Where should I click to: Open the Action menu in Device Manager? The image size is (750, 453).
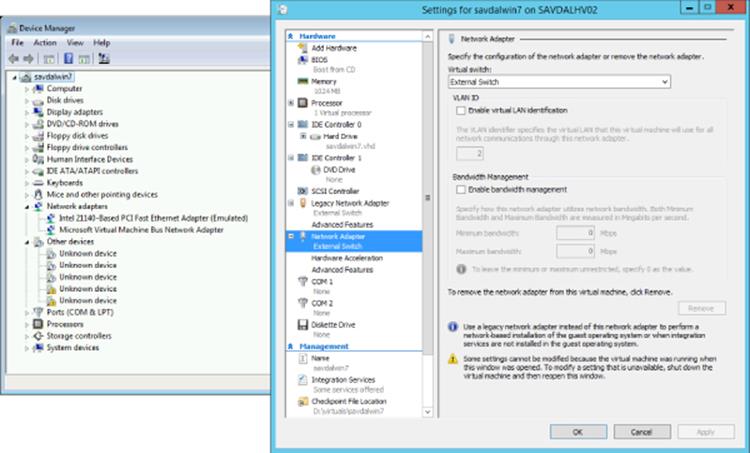[x=45, y=43]
